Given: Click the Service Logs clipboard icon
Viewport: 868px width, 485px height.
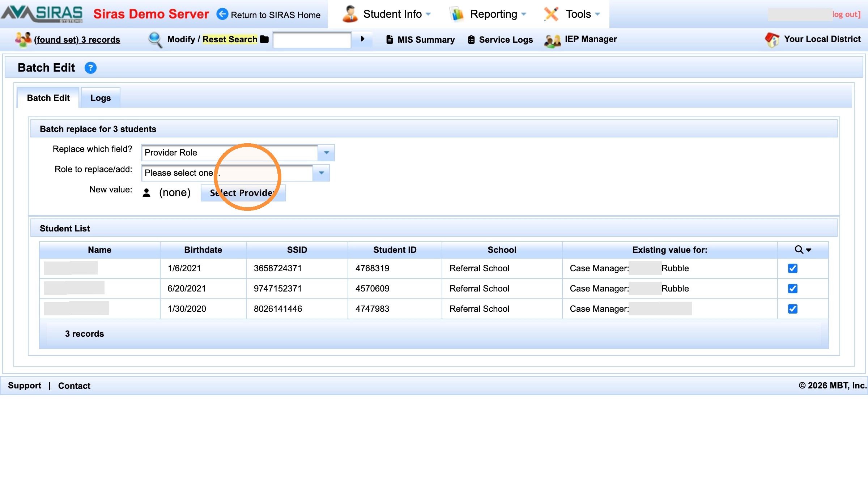Looking at the screenshot, I should pyautogui.click(x=471, y=39).
